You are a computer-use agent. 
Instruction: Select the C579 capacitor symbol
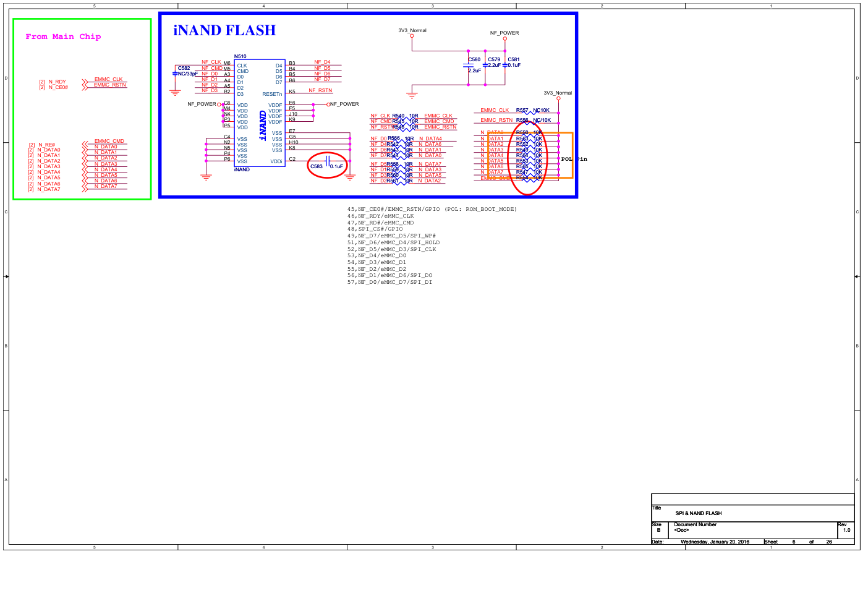tap(485, 65)
